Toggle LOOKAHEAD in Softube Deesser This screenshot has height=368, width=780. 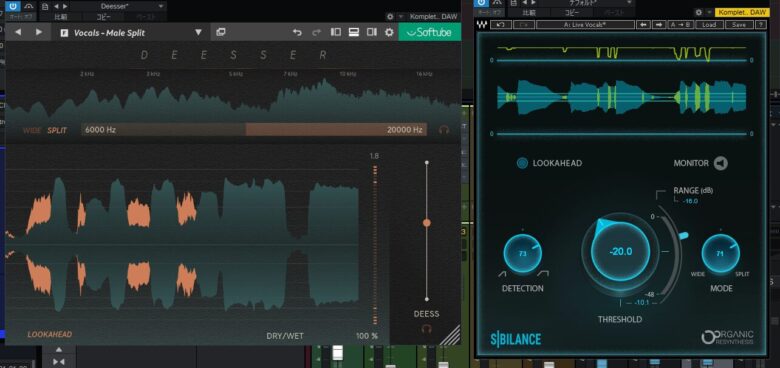[49, 334]
